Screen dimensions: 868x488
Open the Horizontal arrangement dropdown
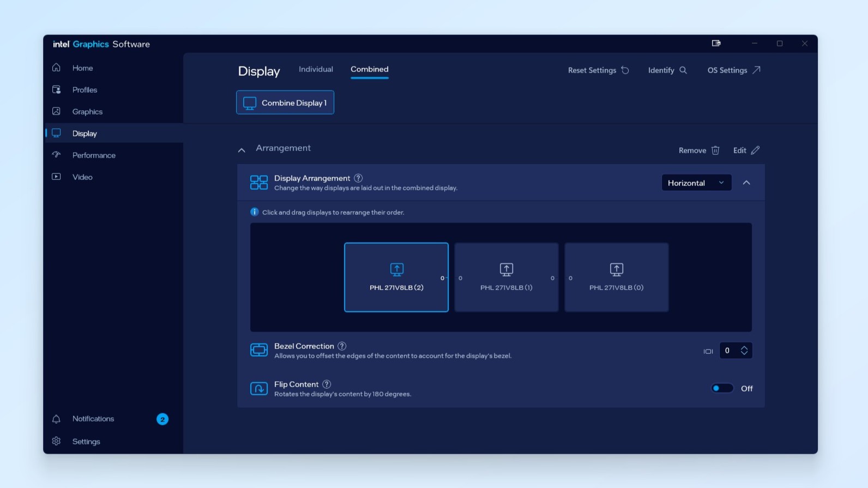(x=696, y=183)
